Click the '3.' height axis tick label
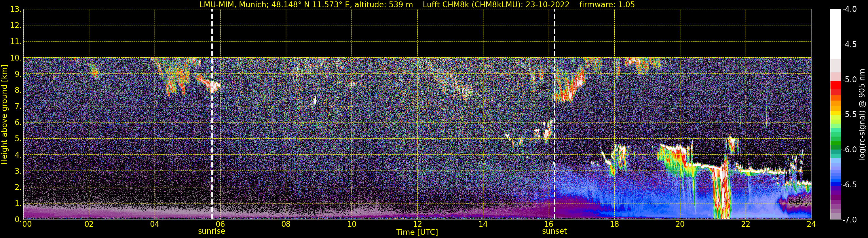The width and height of the screenshot is (868, 238). pos(18,171)
